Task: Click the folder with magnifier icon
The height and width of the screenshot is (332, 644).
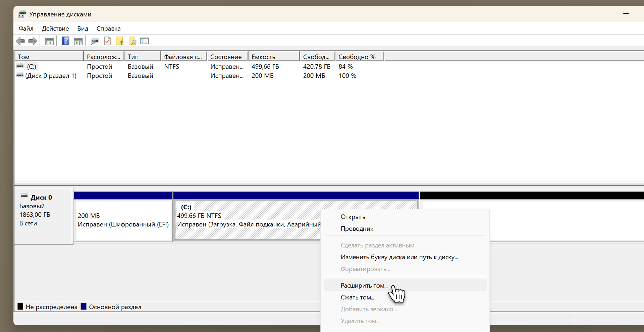Action: 132,41
